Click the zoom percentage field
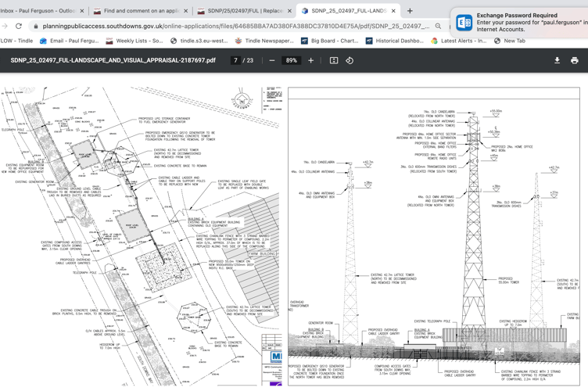This screenshot has height=391, width=588. [291, 60]
